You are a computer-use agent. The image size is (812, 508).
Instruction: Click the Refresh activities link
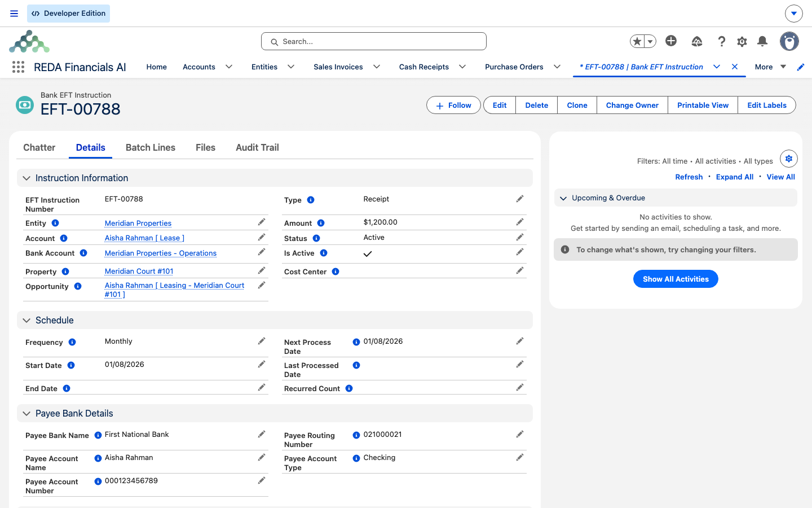click(689, 177)
